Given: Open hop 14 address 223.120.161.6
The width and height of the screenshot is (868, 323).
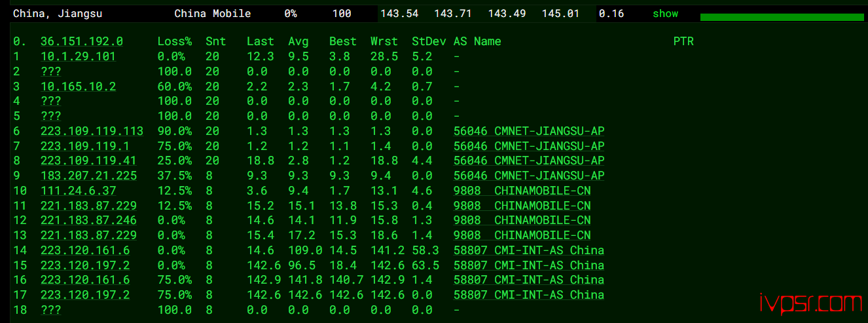Looking at the screenshot, I should click(84, 250).
